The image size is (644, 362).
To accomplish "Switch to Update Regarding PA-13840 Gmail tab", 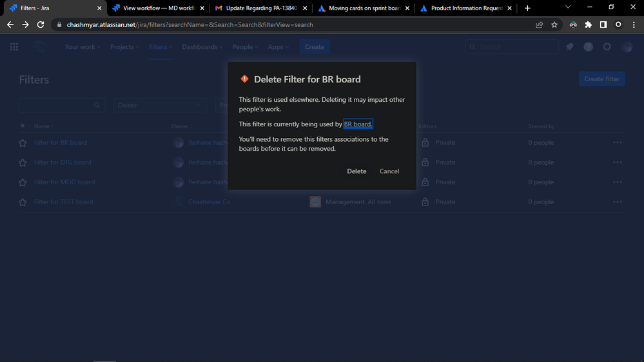I will [261, 8].
